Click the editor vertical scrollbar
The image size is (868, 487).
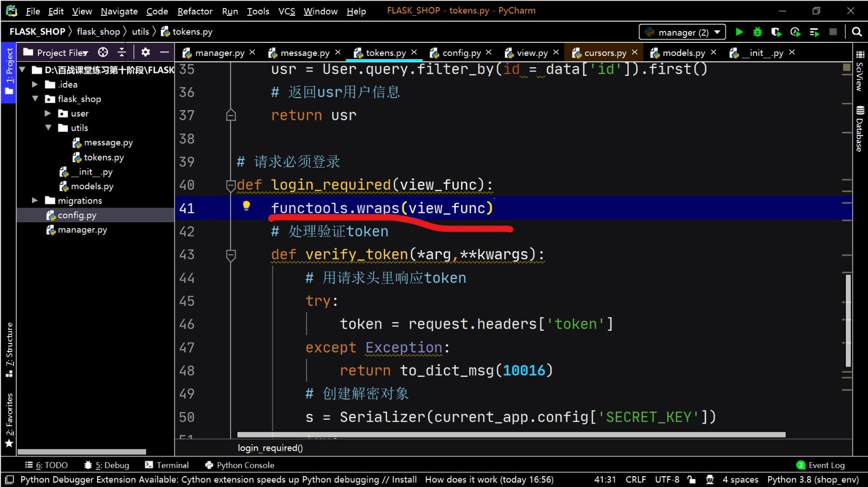coord(848,321)
